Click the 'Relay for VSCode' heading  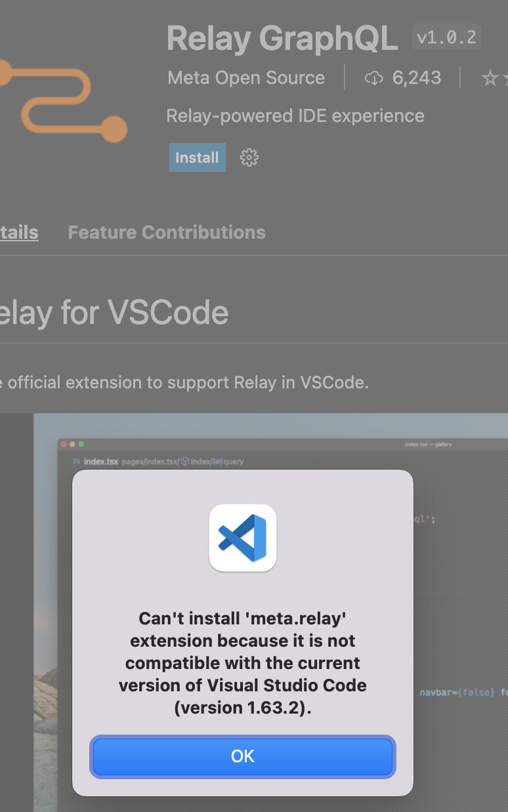[114, 313]
